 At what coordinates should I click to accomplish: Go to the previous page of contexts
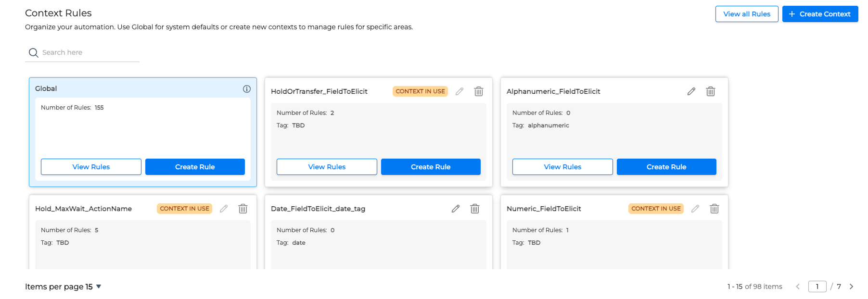point(798,287)
